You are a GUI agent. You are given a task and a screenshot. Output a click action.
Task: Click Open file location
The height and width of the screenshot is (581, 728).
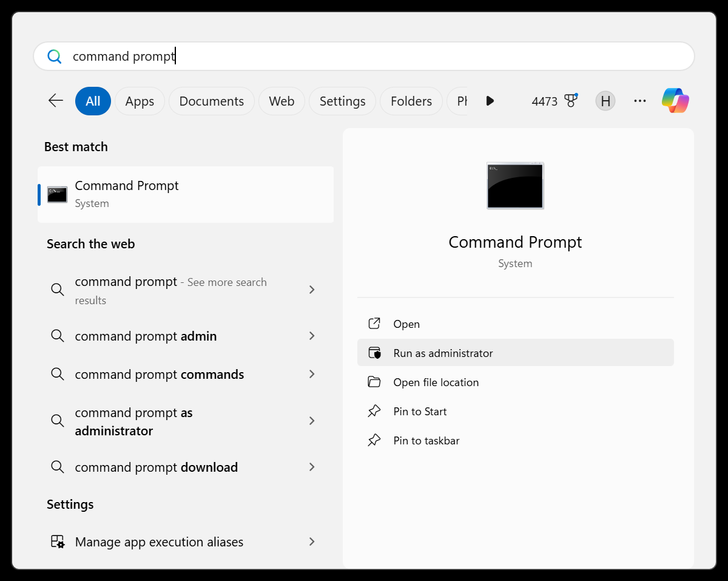[x=436, y=382]
